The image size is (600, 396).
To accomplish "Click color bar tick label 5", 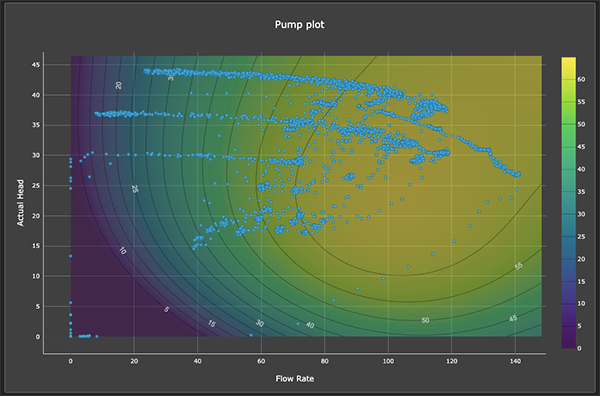I will [x=579, y=326].
